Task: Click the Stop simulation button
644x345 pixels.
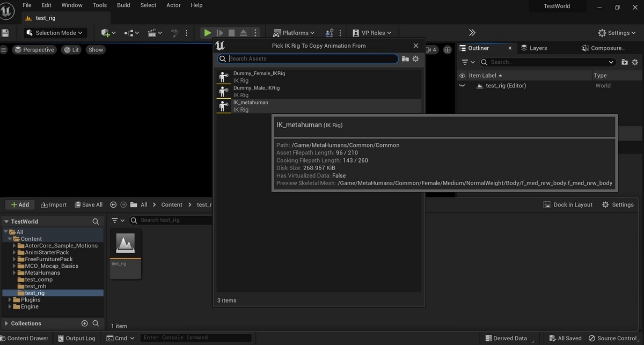Action: [231, 33]
